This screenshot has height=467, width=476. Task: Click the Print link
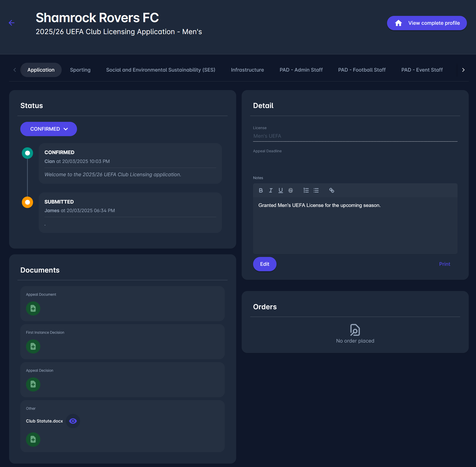pyautogui.click(x=444, y=264)
